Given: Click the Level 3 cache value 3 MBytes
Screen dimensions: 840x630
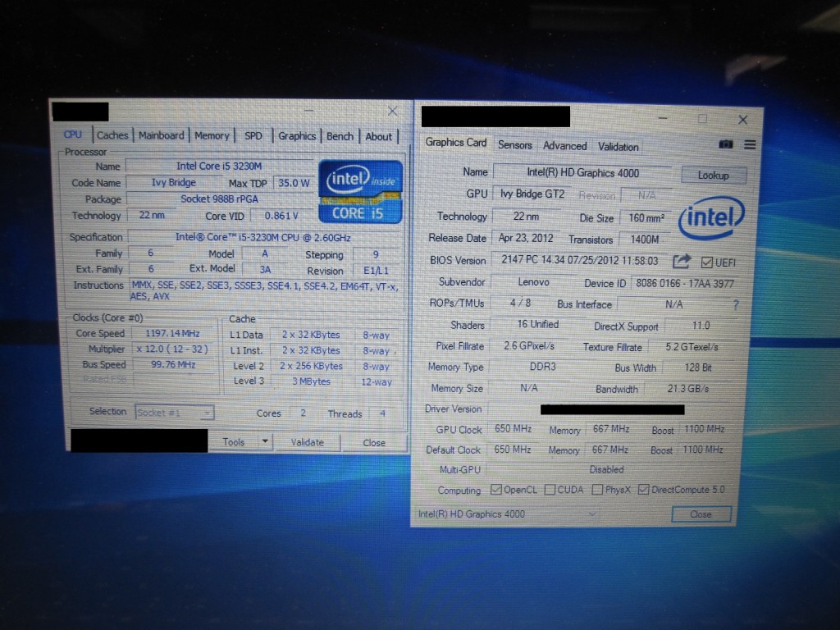Looking at the screenshot, I should point(311,381).
